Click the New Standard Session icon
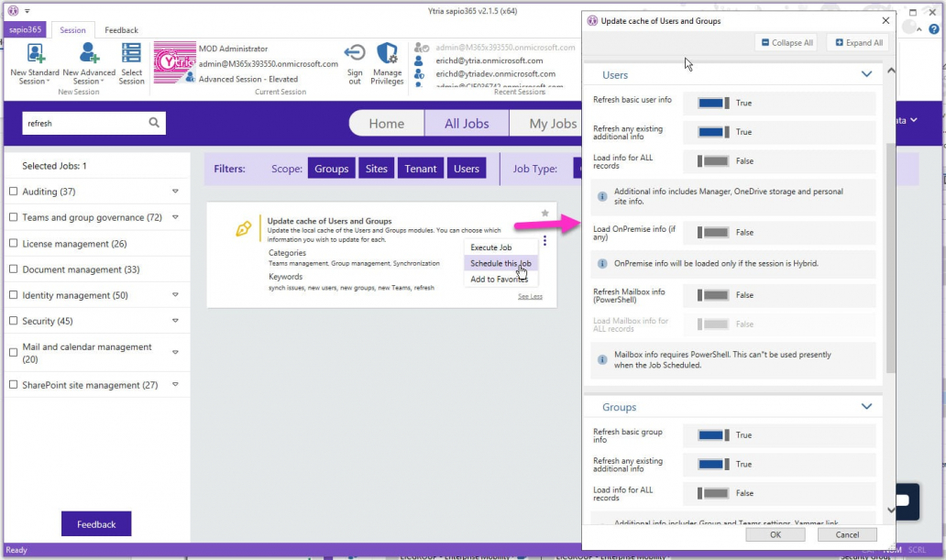946x560 pixels. click(36, 54)
